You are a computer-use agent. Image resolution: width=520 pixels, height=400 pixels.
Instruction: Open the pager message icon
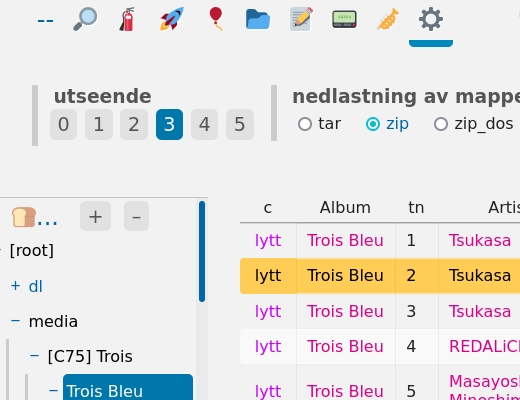click(344, 19)
